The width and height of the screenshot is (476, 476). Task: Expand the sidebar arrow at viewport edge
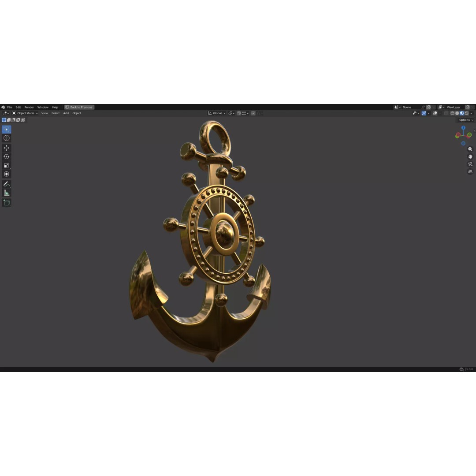pyautogui.click(x=475, y=131)
